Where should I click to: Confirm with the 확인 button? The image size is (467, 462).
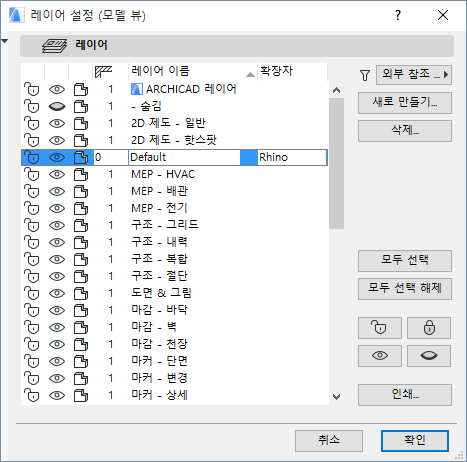click(415, 441)
